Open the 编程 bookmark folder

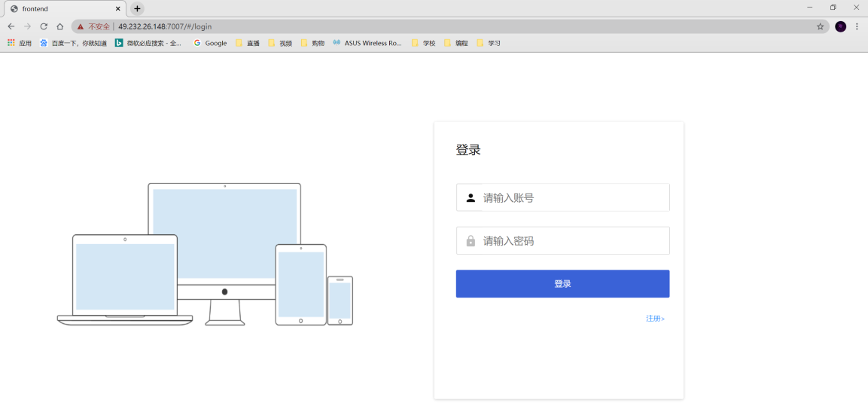point(456,43)
